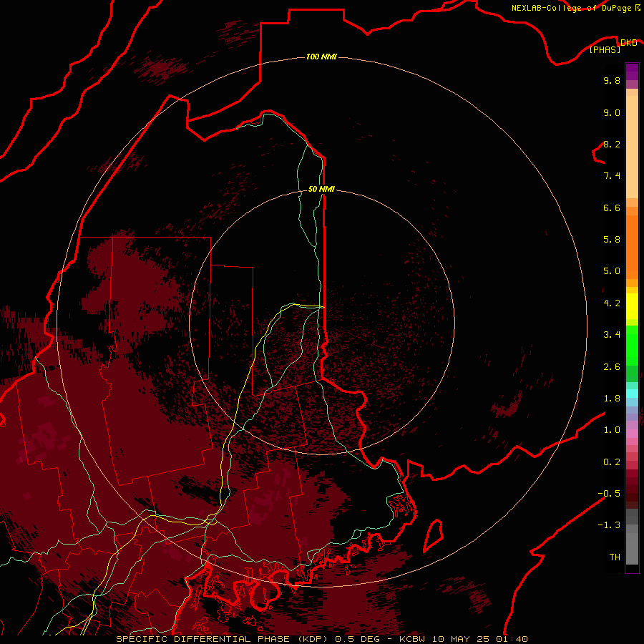
Task: Click the DKD [PHAS] legend title
Action: pyautogui.click(x=613, y=46)
